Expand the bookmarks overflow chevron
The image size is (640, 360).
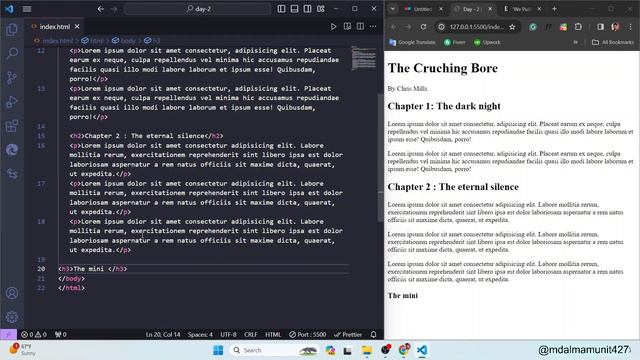pos(576,42)
